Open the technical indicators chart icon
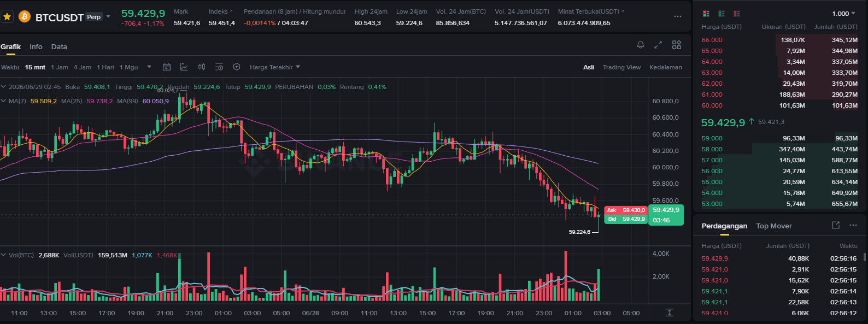This screenshot has height=324, width=868. pos(184,67)
